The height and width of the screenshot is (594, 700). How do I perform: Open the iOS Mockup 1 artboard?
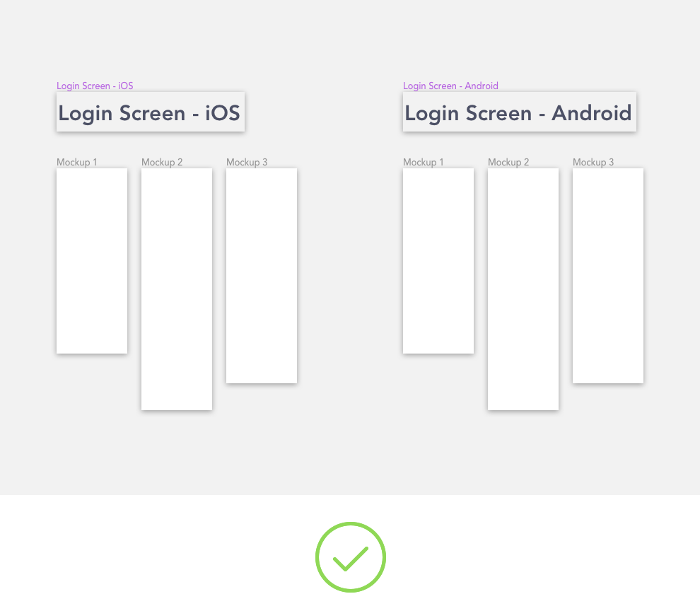pos(92,261)
